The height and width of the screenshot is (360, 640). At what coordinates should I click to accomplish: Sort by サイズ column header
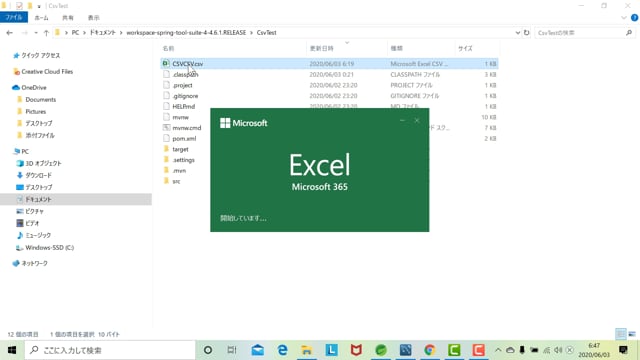click(465, 48)
